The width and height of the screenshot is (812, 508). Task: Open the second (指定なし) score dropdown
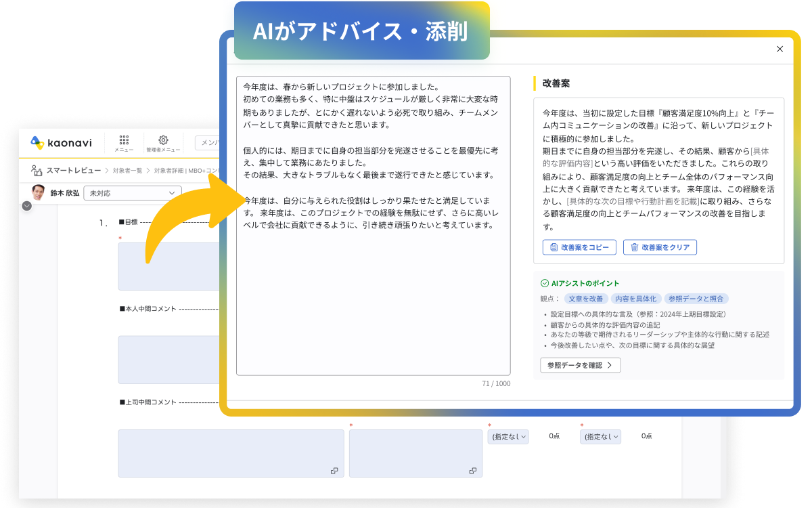(600, 436)
